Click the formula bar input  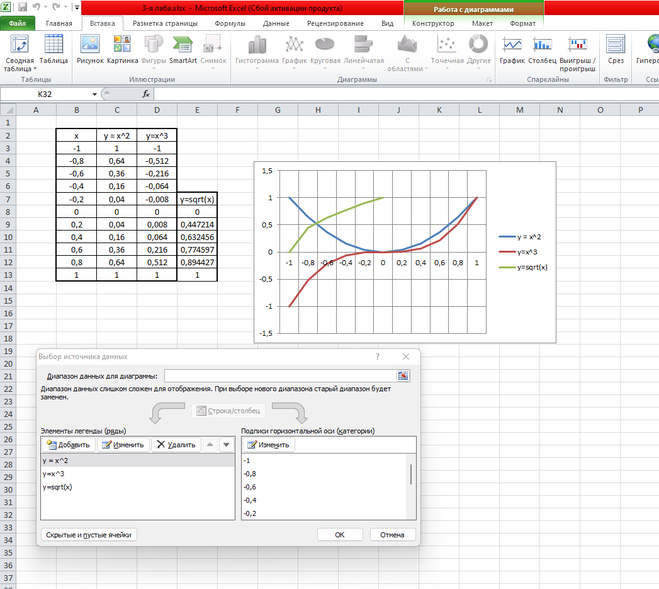pyautogui.click(x=406, y=94)
